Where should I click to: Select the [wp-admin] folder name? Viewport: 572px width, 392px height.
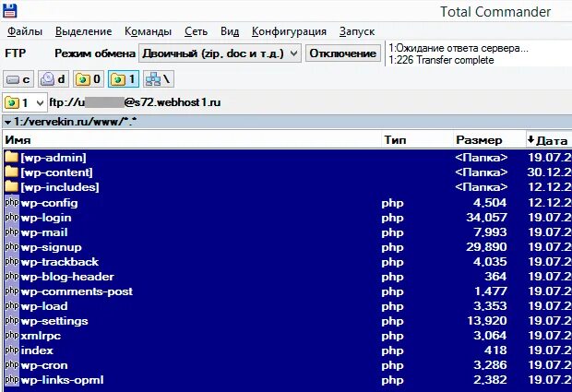click(x=54, y=158)
